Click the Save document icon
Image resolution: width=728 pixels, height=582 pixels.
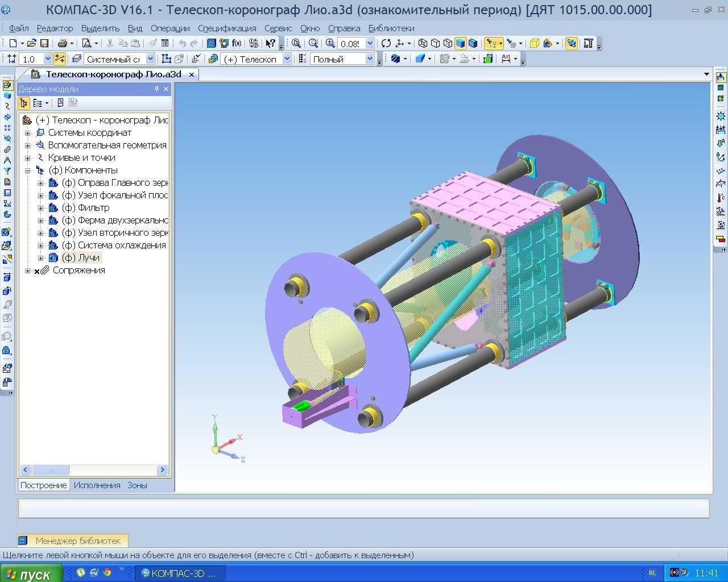click(44, 43)
